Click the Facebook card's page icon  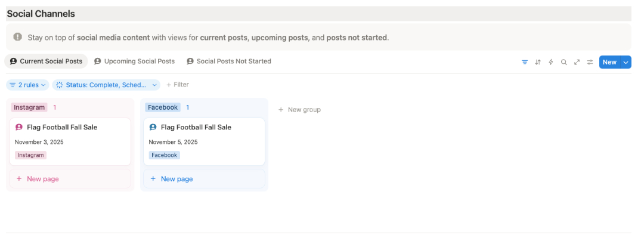153,127
